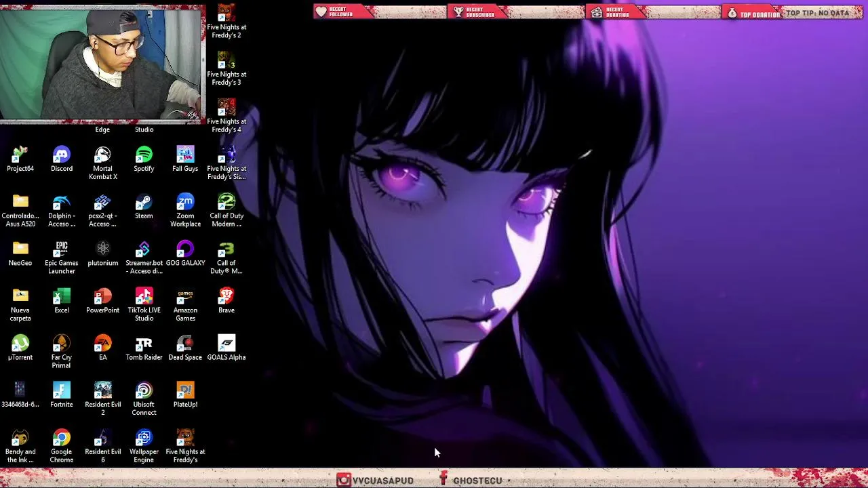Open the Dolphin emulator shortcut
This screenshot has height=488, width=868.
click(62, 211)
